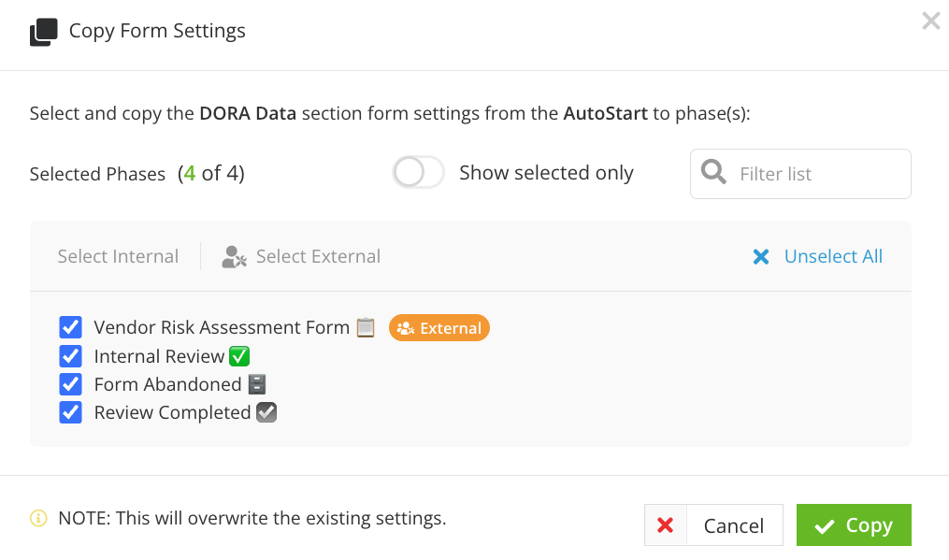
Task: Click the file cabinet icon after Form Abandoned
Action: 257,384
